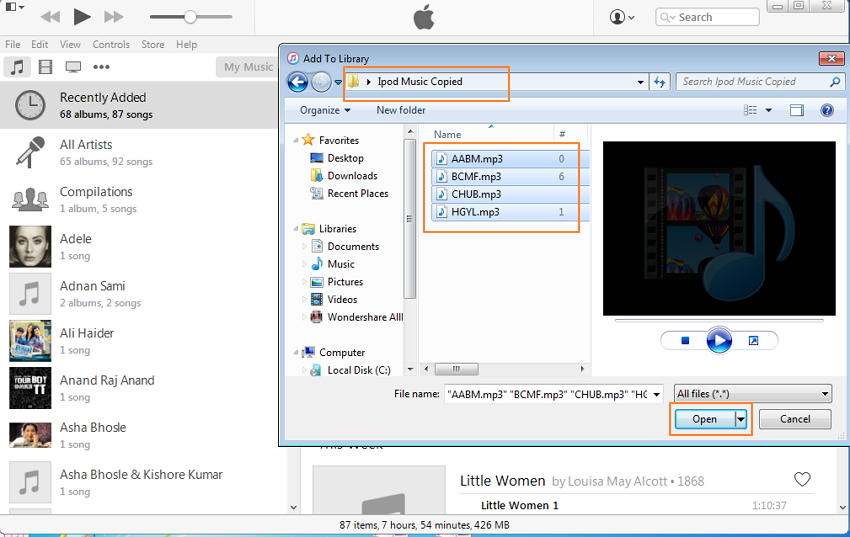
Task: Click the dialog Back arrow button
Action: [x=297, y=82]
